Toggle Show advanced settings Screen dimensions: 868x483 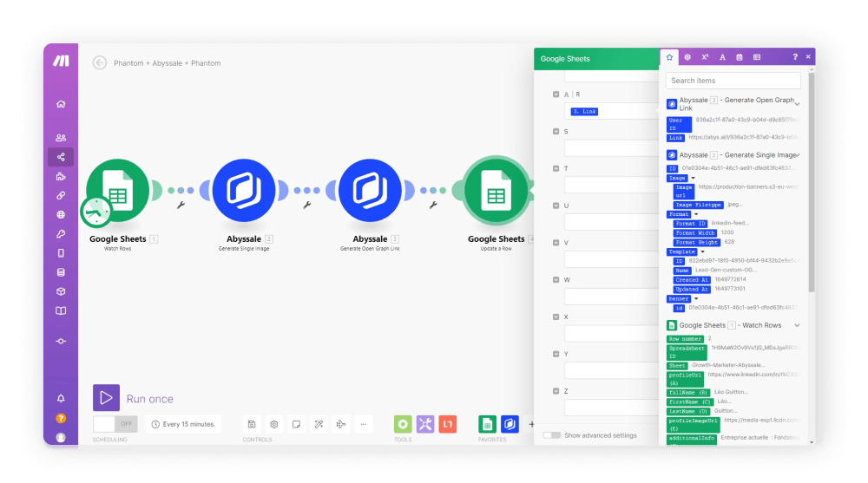[552, 435]
